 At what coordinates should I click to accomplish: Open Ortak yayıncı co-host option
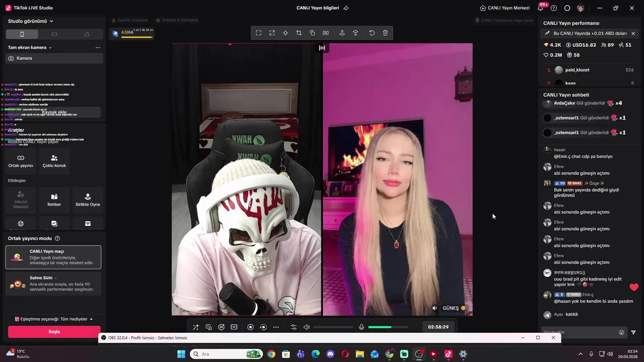coord(21,161)
